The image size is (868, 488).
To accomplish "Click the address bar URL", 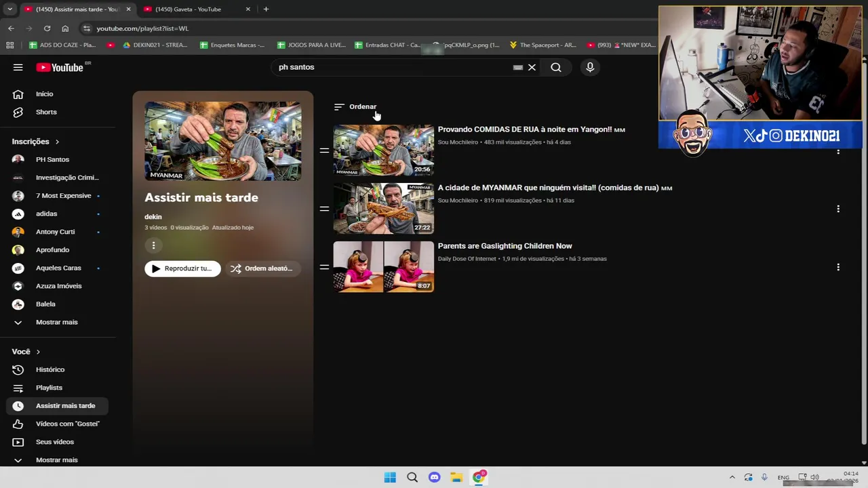I will click(x=142, y=28).
